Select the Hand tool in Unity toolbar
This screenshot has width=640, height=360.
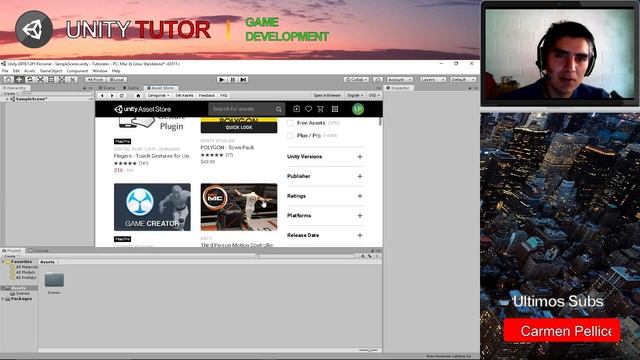[8, 80]
